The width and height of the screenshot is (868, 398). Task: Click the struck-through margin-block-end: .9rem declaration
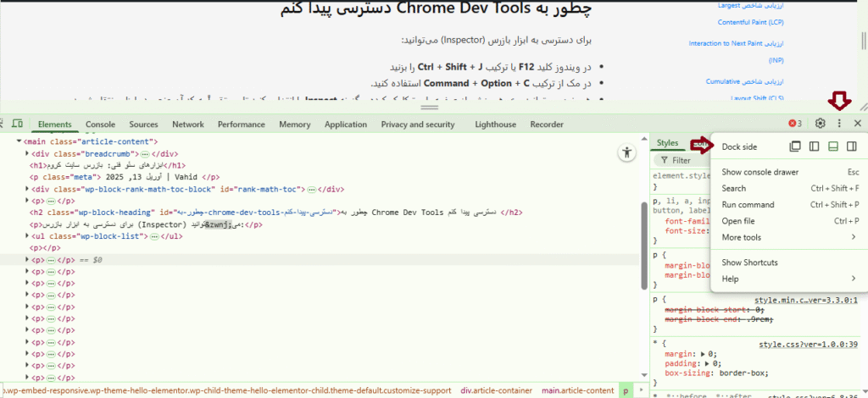[719, 319]
